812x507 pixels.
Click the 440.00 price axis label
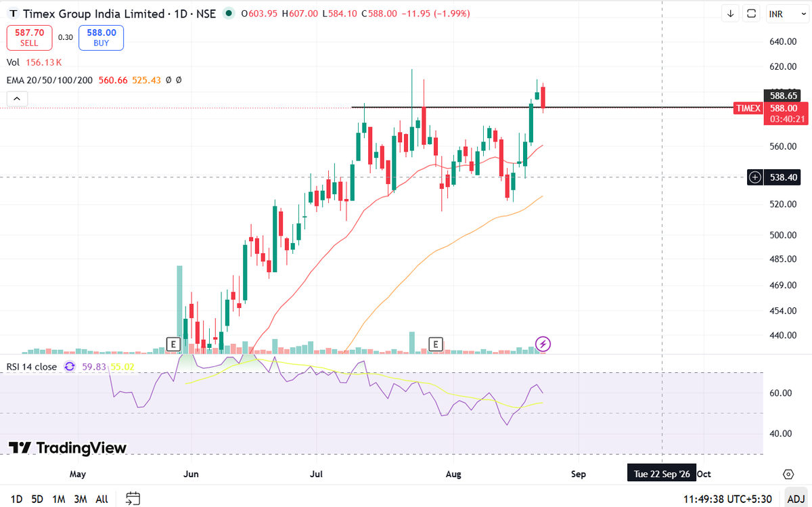pyautogui.click(x=782, y=335)
